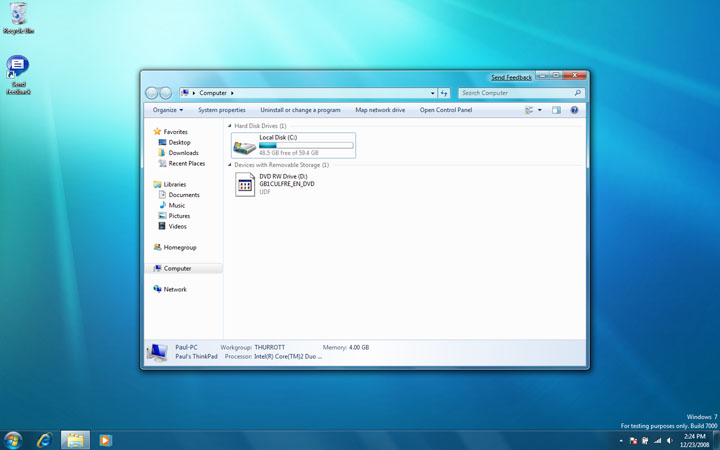Click the Send Feedback link in title bar

click(x=512, y=78)
